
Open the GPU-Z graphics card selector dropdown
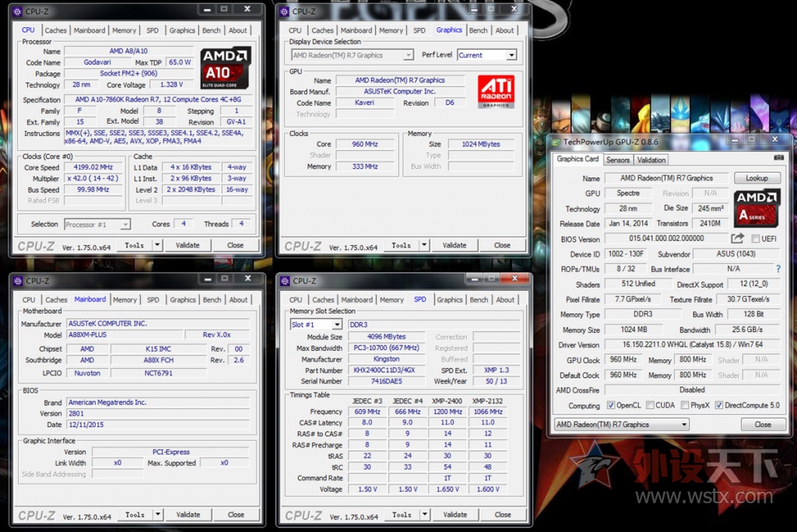pyautogui.click(x=622, y=425)
